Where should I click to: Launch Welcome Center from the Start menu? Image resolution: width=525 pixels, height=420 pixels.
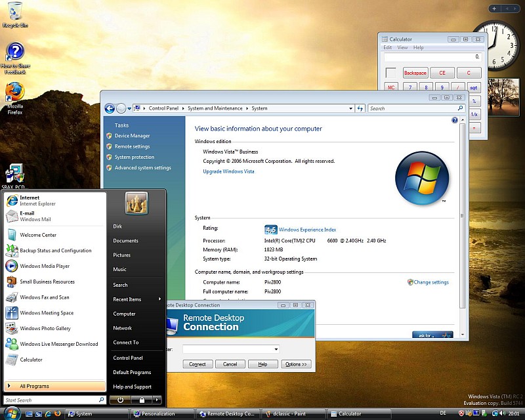coord(56,235)
